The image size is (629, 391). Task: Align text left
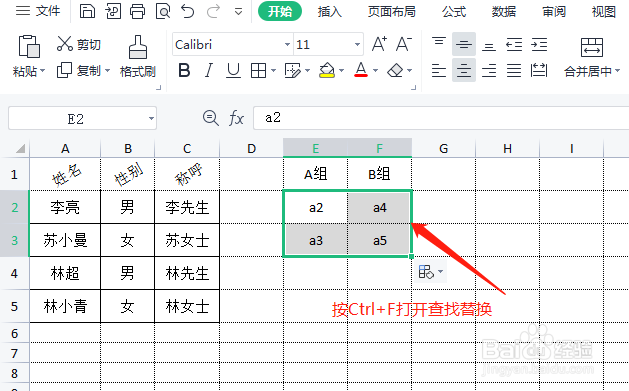(439, 71)
